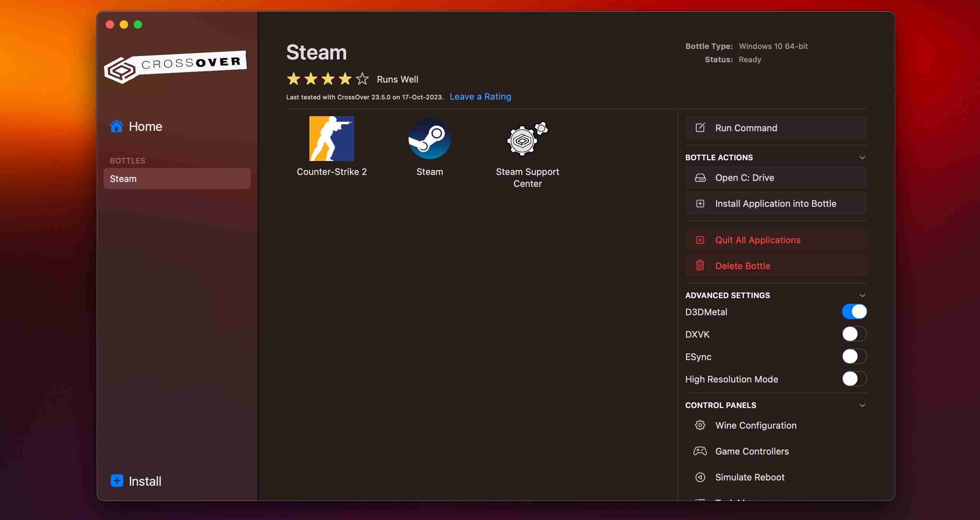
Task: Enable High Resolution Mode switch
Action: [x=854, y=379]
